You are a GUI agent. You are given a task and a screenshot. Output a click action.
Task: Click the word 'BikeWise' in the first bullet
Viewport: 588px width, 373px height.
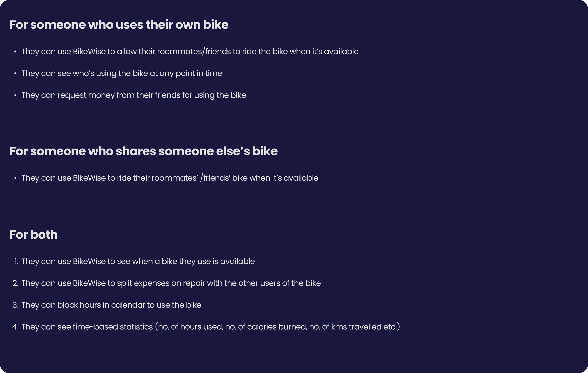89,52
